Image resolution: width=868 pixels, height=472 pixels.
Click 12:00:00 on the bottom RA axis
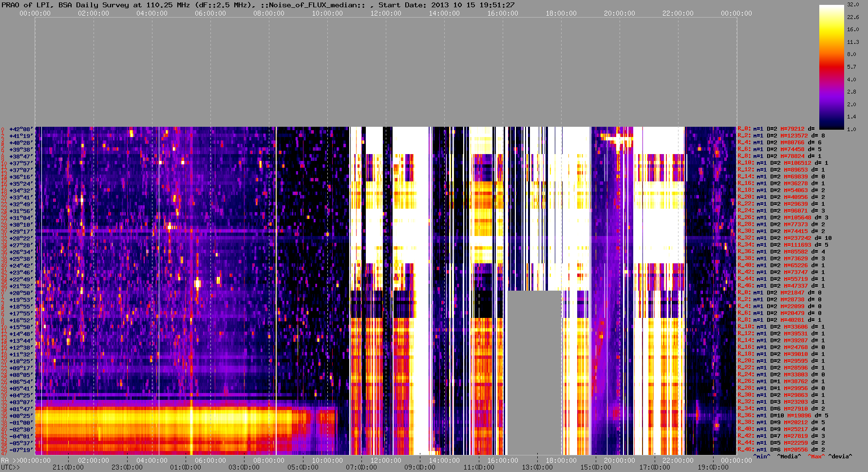386,461
